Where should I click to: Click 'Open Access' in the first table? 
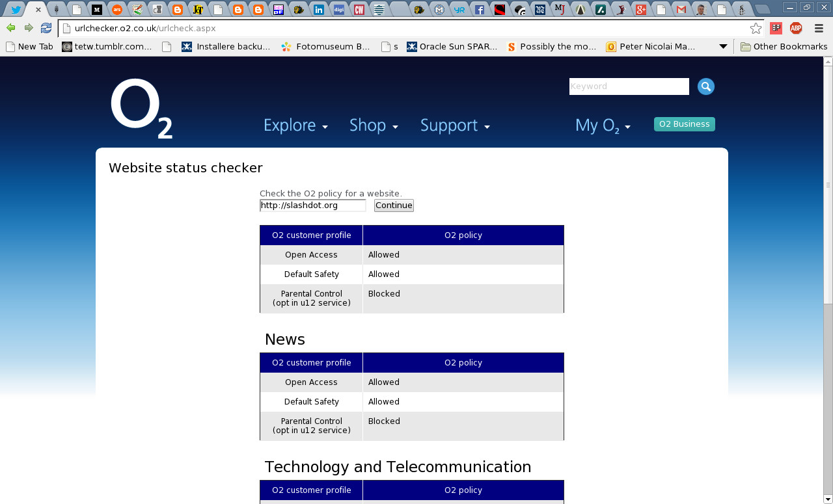tap(311, 255)
